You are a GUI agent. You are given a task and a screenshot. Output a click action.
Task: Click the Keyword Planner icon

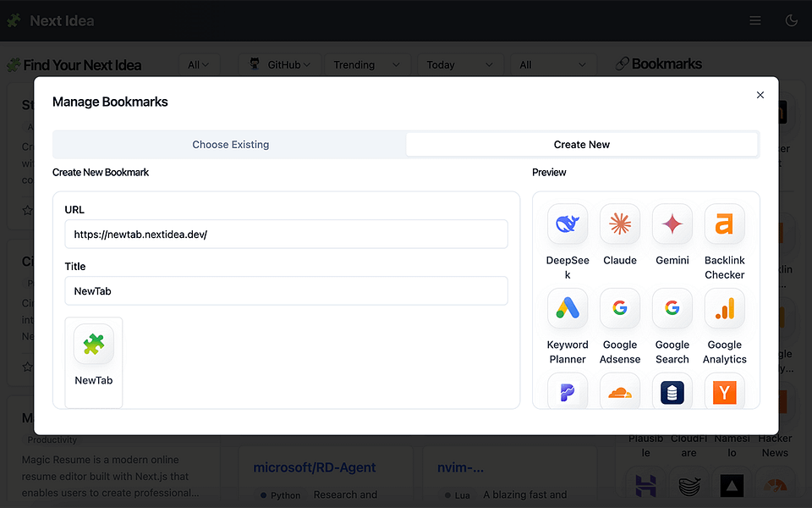568,308
